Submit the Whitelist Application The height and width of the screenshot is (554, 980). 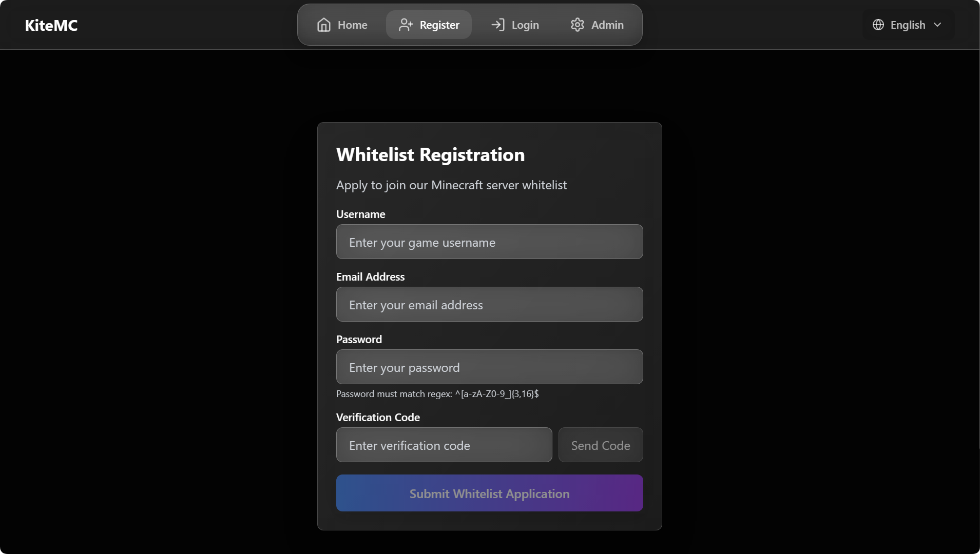coord(489,493)
